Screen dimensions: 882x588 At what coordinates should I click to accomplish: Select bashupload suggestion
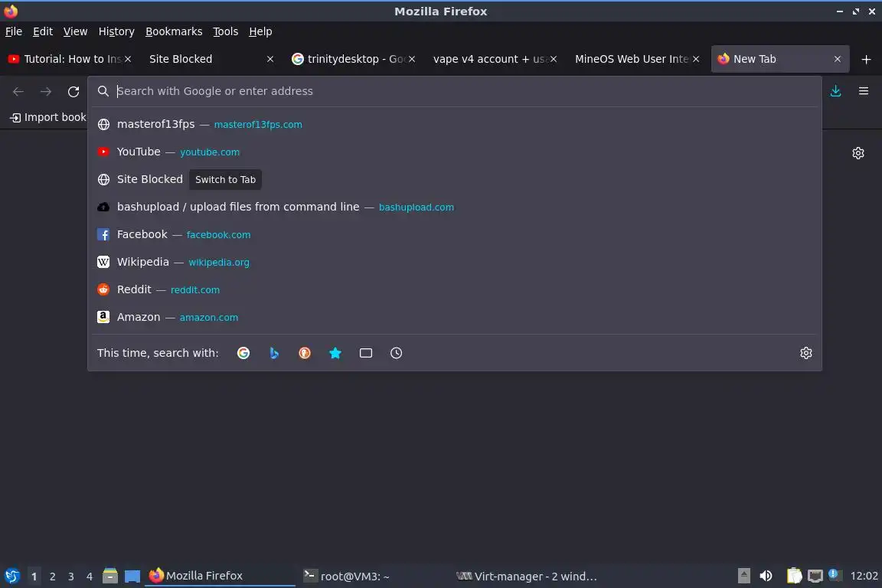pyautogui.click(x=455, y=207)
